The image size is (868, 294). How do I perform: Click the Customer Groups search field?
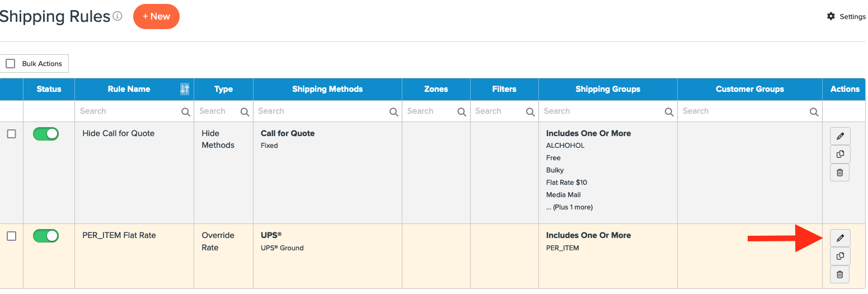[x=743, y=111]
